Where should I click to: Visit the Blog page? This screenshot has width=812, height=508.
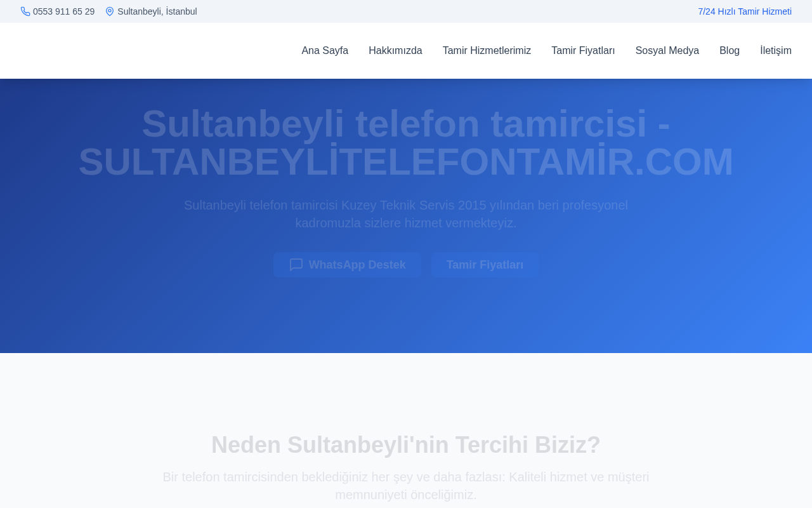coord(730,51)
